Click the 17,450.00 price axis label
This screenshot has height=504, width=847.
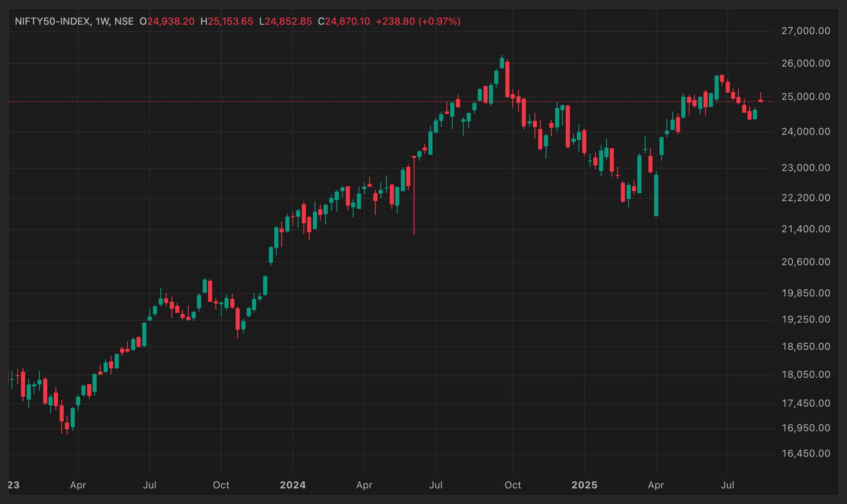pos(805,403)
